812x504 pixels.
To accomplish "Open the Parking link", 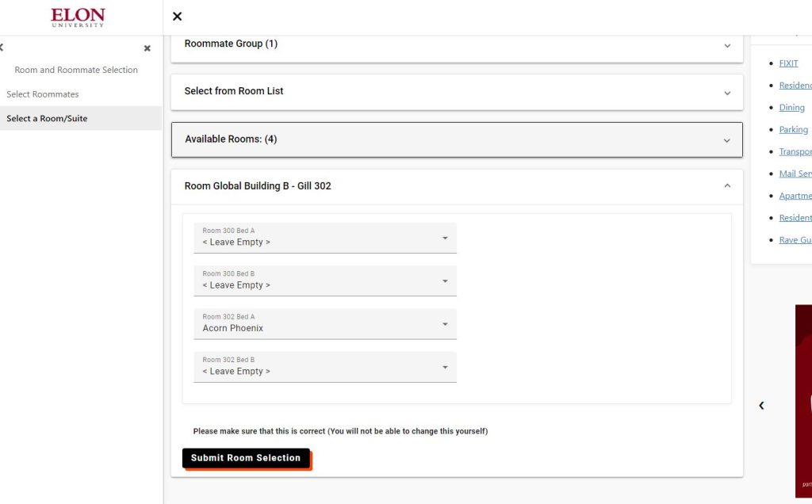I will 793,130.
